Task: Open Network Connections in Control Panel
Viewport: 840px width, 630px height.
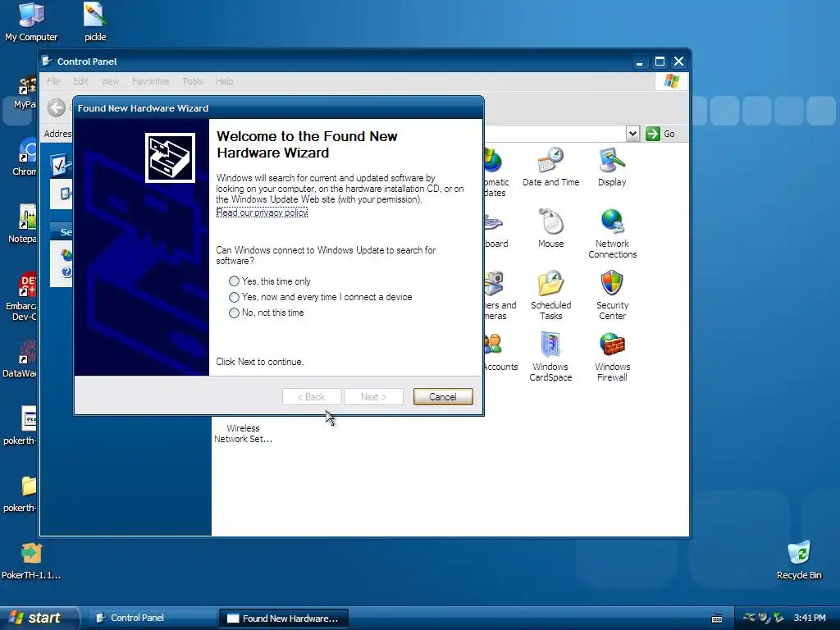Action: [612, 234]
